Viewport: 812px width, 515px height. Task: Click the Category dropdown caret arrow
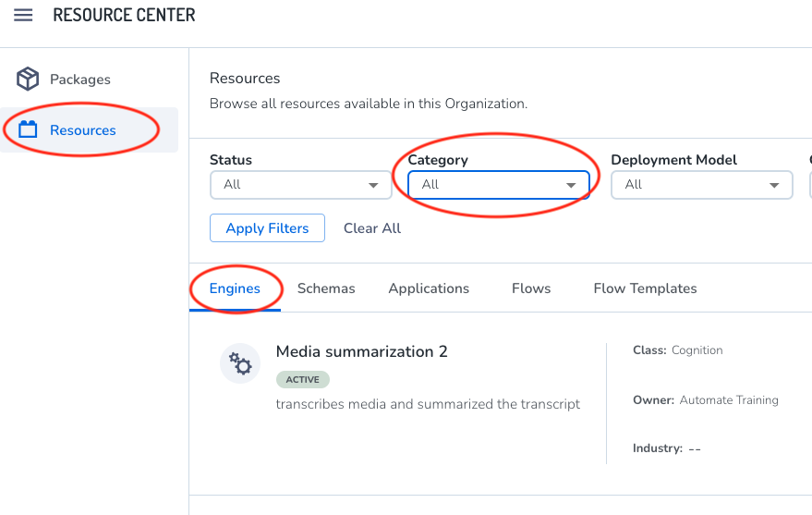pyautogui.click(x=571, y=185)
